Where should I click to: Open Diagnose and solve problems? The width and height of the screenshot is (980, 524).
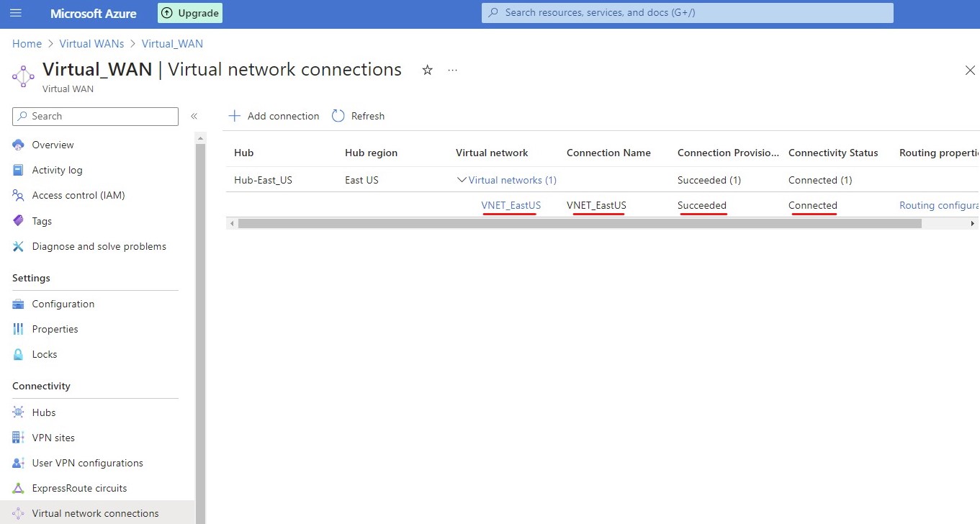pos(99,246)
